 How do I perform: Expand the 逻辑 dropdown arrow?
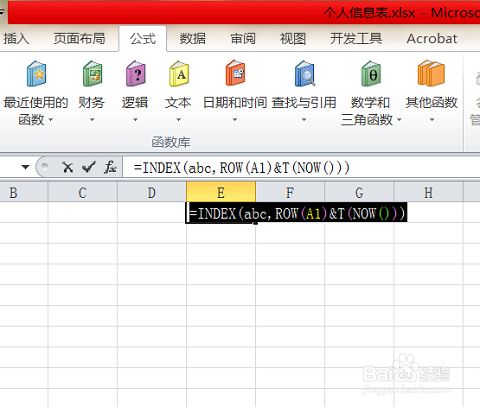(135, 120)
